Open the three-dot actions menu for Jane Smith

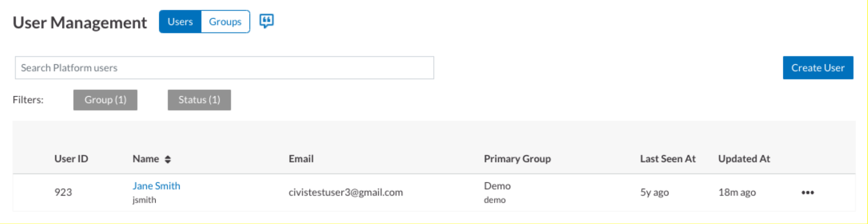[x=807, y=192]
